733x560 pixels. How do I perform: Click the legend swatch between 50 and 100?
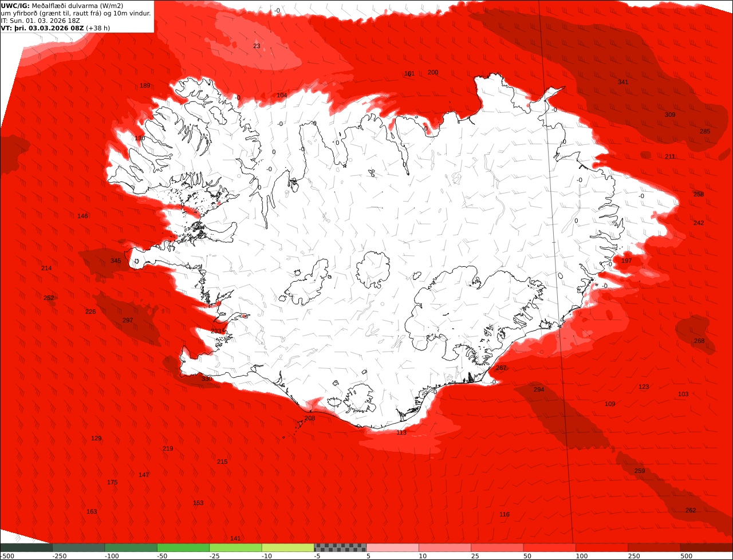(550, 547)
